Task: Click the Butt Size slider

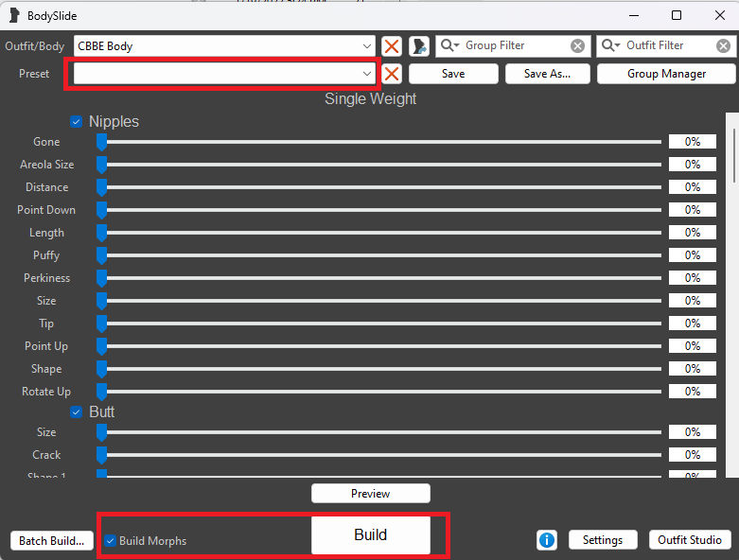Action: [x=378, y=432]
